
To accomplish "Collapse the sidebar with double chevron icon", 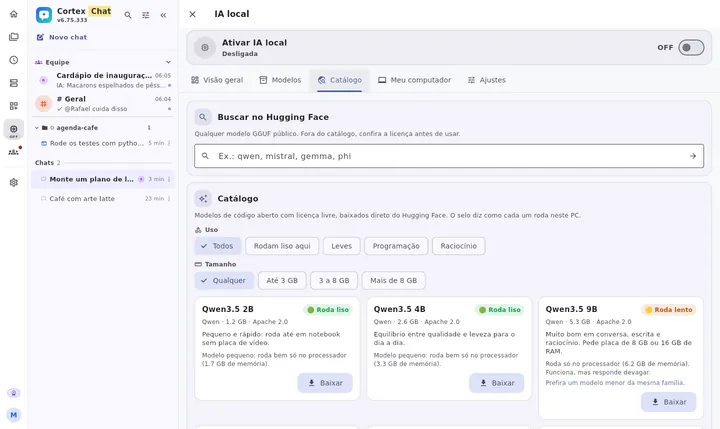I will coord(163,15).
